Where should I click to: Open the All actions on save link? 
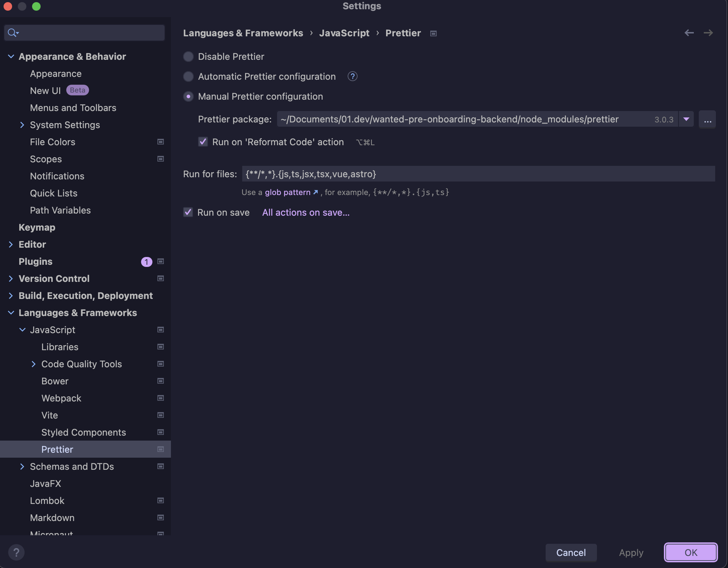[306, 212]
